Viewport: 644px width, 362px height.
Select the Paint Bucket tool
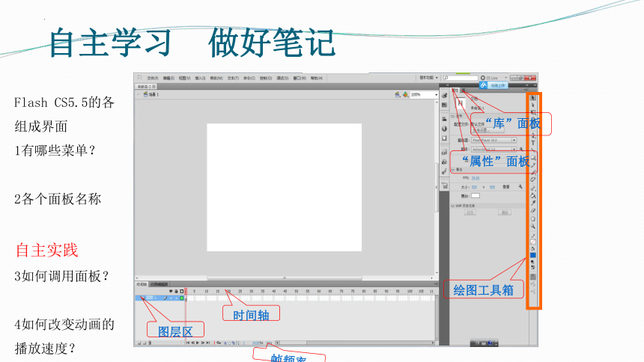pyautogui.click(x=532, y=196)
